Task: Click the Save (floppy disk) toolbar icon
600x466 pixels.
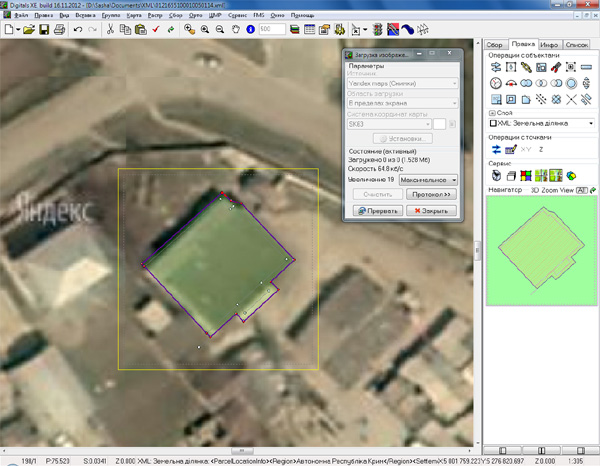Action: click(x=43, y=31)
